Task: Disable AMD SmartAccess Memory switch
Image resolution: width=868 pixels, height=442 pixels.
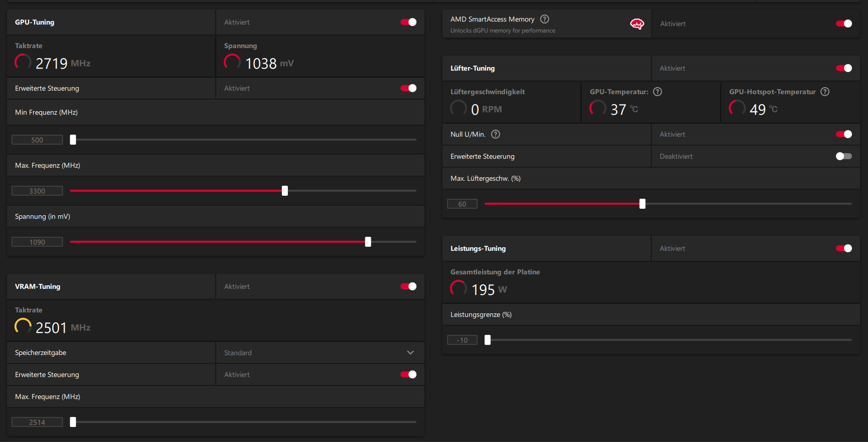Action: pyautogui.click(x=844, y=24)
